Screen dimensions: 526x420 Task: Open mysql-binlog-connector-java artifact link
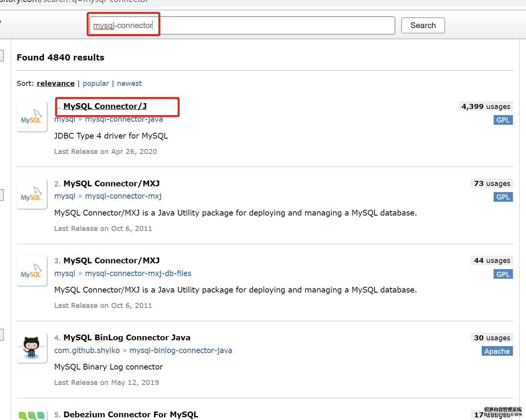click(x=180, y=350)
